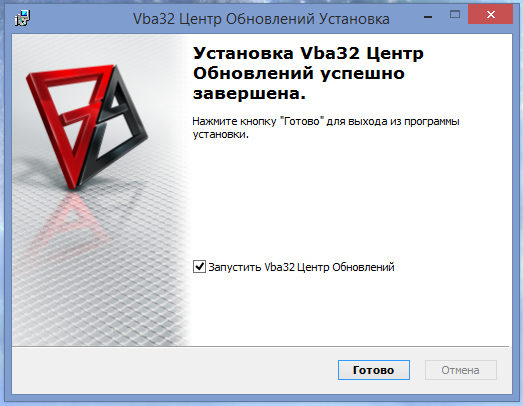
Task: Open the installer icon system menu
Action: (x=22, y=18)
